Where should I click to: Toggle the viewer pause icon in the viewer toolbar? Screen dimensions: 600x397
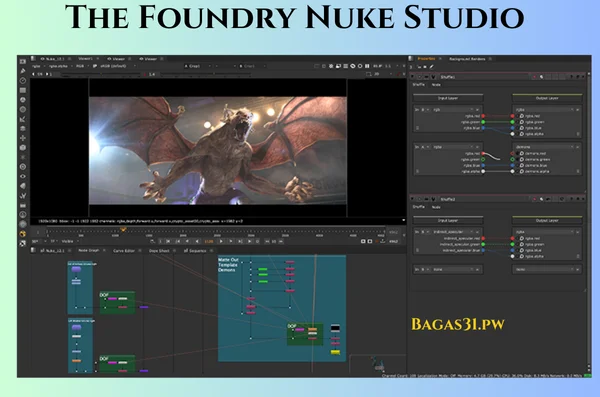[367, 66]
